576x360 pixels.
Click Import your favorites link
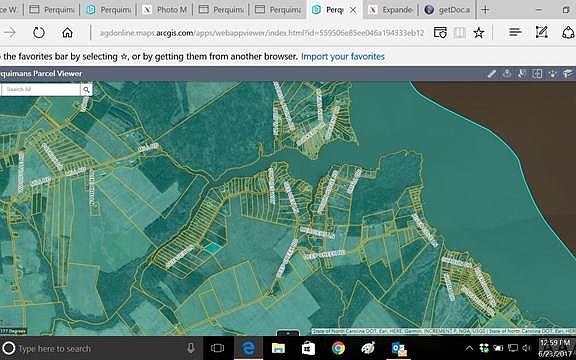342,57
